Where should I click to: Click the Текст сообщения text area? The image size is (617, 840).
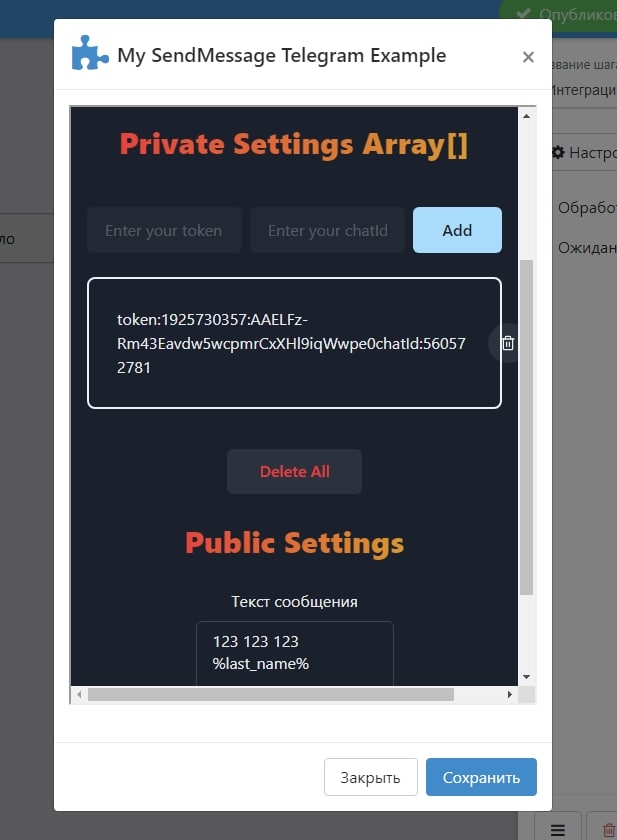[x=294, y=653]
